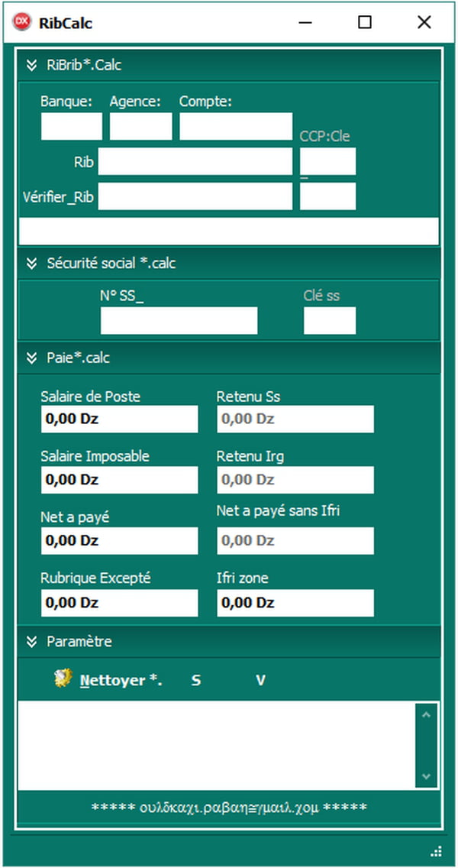Click the RiBrib*.Calc header title
Viewport: 458px width, 868px height.
(x=84, y=65)
